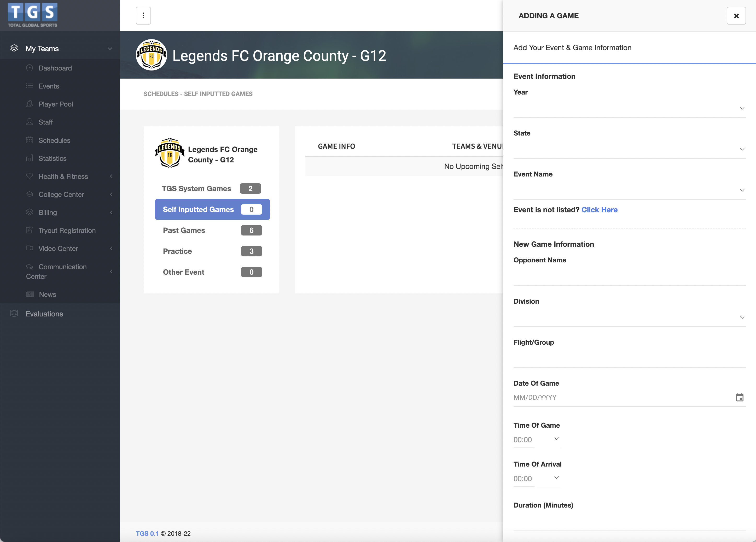756x542 pixels.
Task: Expand the Health & Fitness submenu arrow
Action: pyautogui.click(x=111, y=176)
